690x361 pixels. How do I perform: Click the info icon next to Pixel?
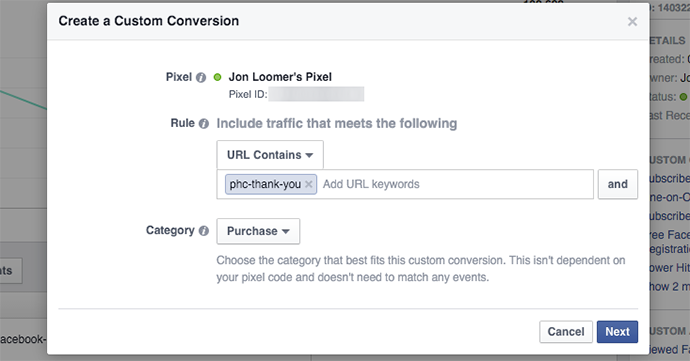click(x=201, y=77)
